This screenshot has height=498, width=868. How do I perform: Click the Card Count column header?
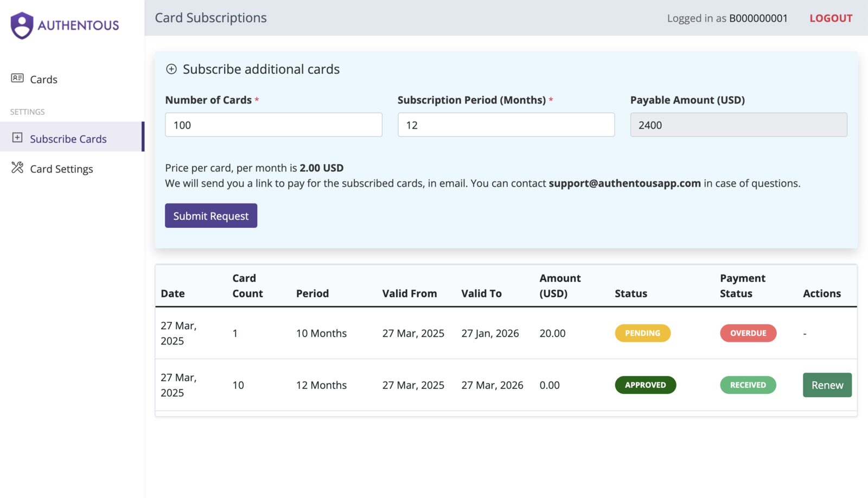247,286
